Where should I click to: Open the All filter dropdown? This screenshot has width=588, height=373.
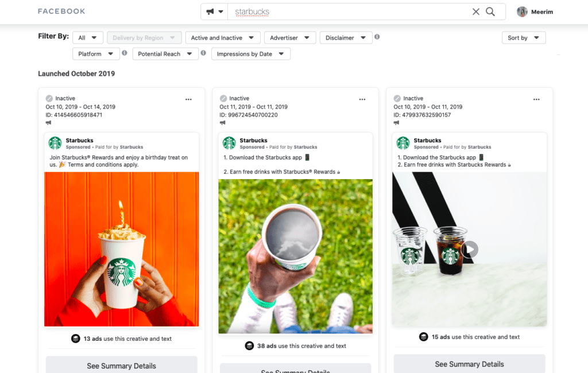tap(88, 37)
